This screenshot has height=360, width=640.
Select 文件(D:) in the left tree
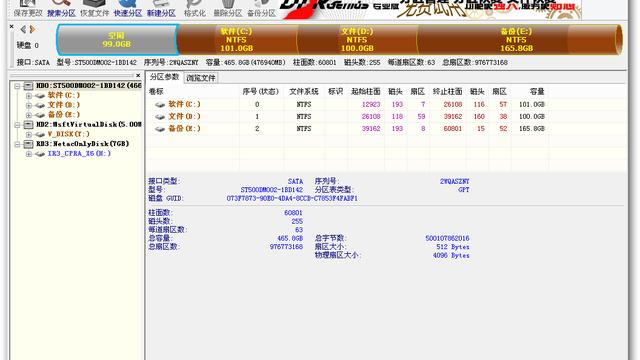click(64, 105)
